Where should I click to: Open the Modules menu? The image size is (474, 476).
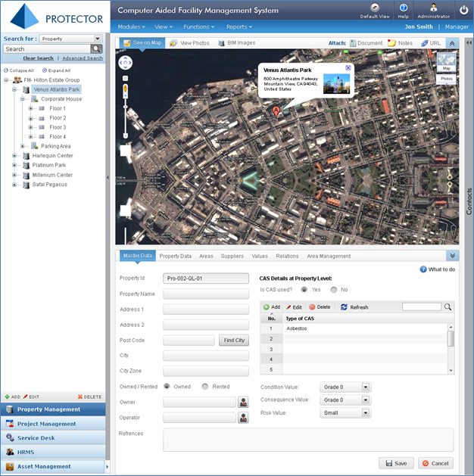(131, 26)
